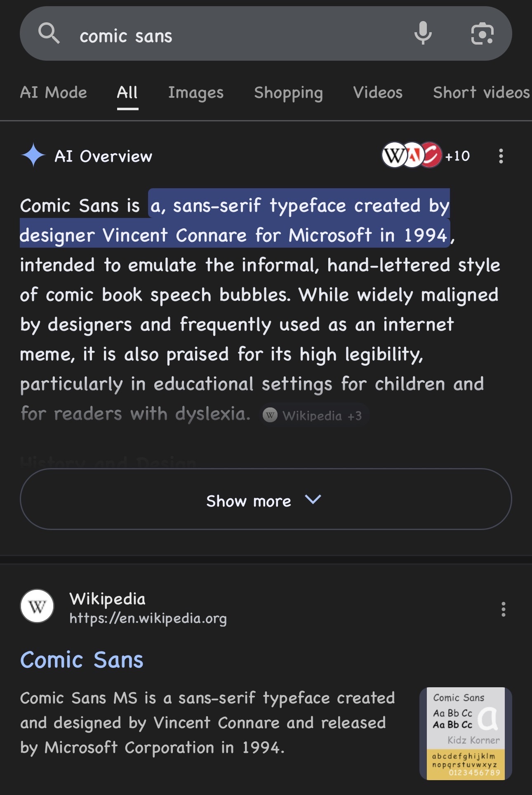The image size is (532, 795).
Task: Open Google Lens camera search
Action: tap(482, 33)
